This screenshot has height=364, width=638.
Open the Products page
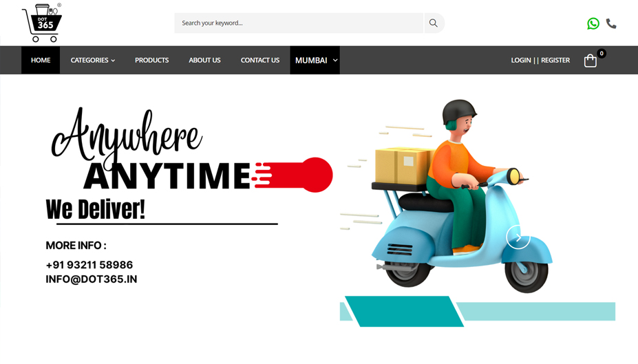pos(152,60)
